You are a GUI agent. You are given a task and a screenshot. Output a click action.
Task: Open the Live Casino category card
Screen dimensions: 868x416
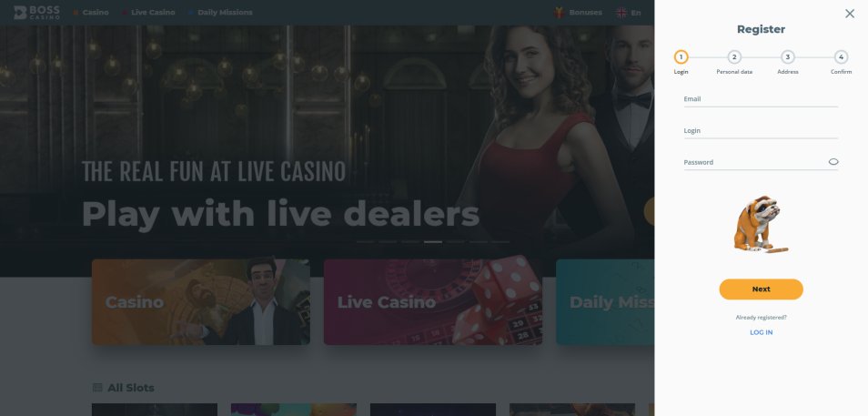(x=433, y=302)
